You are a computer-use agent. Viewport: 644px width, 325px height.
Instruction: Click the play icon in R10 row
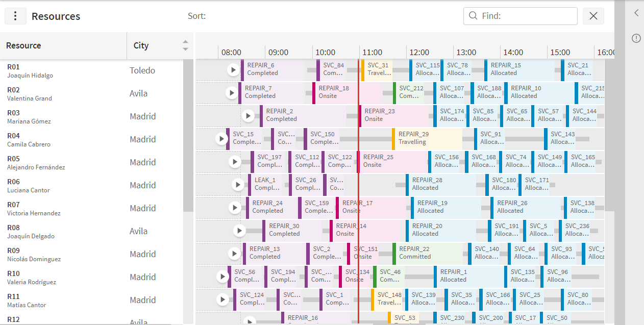coord(222,277)
